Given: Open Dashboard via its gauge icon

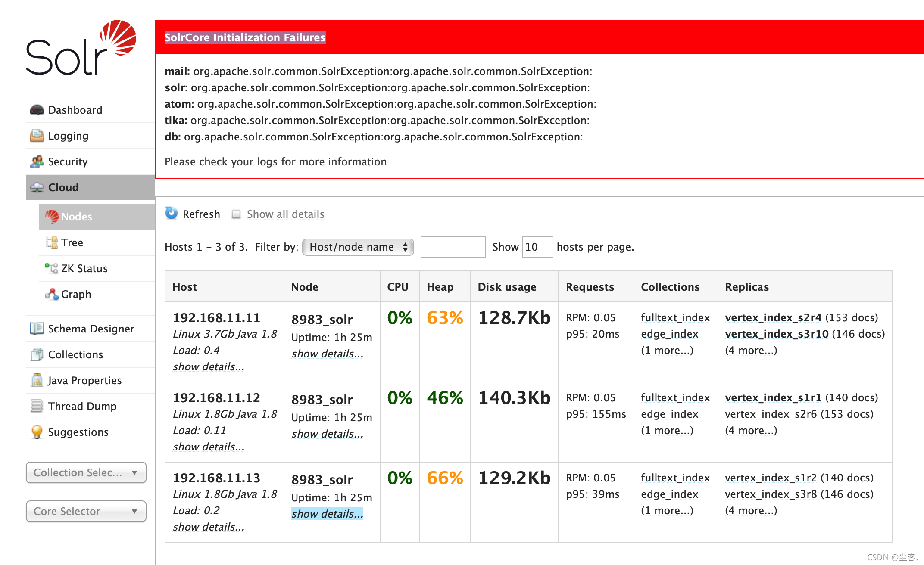Looking at the screenshot, I should coord(37,110).
